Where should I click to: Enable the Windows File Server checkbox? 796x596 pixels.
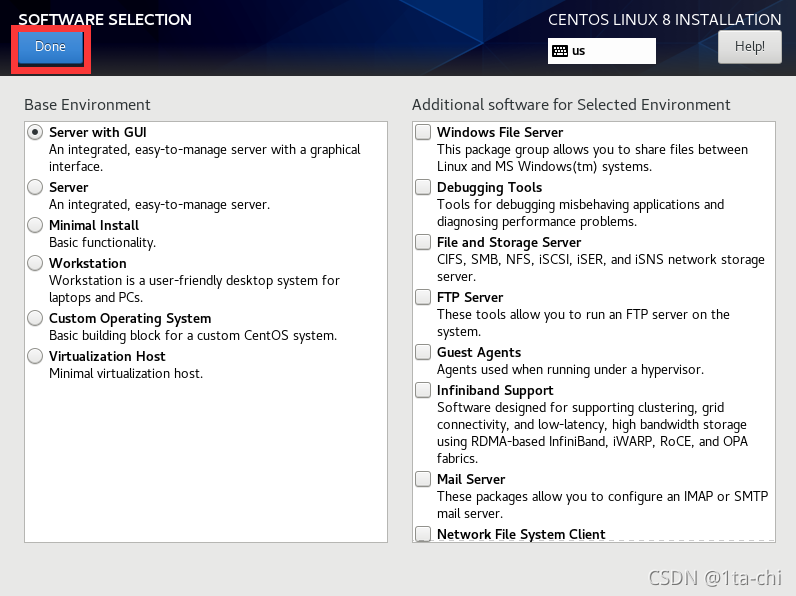tap(423, 132)
